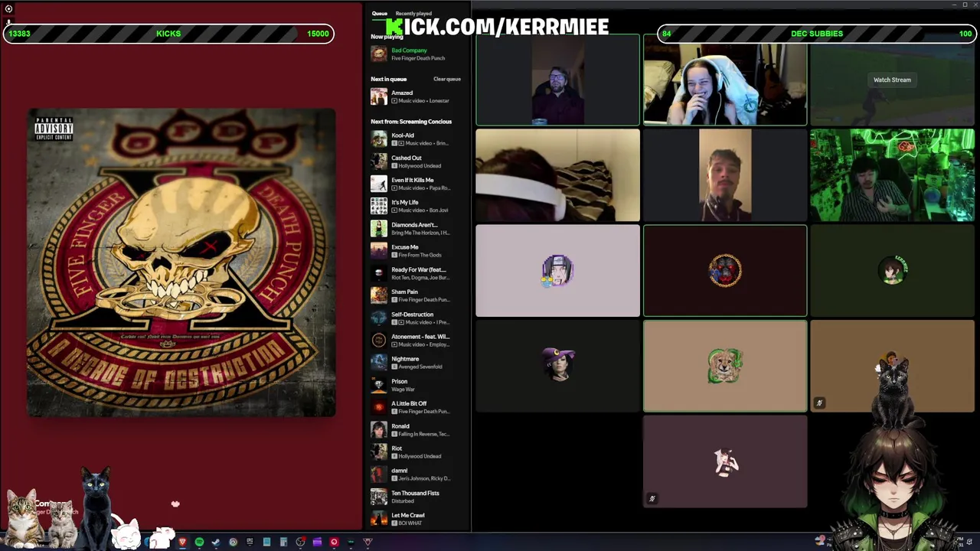
Task: Click 'Lonestar' artist under Amazed
Action: point(439,101)
